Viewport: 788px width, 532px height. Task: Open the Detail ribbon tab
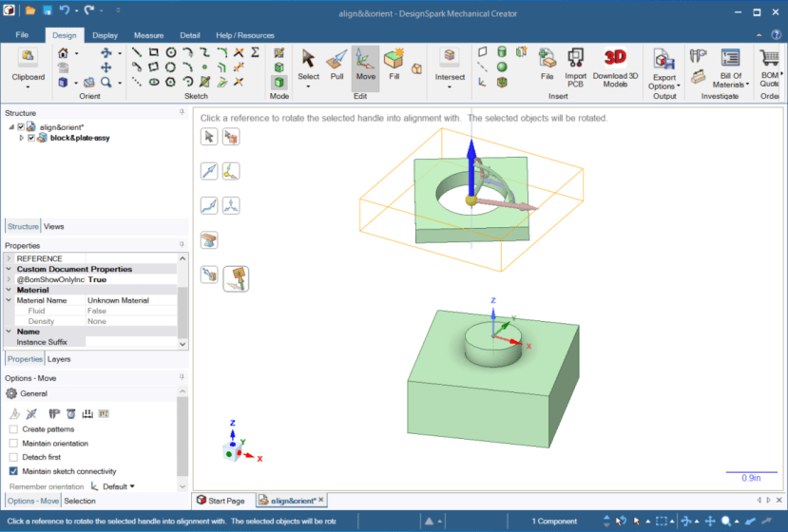pyautogui.click(x=190, y=35)
